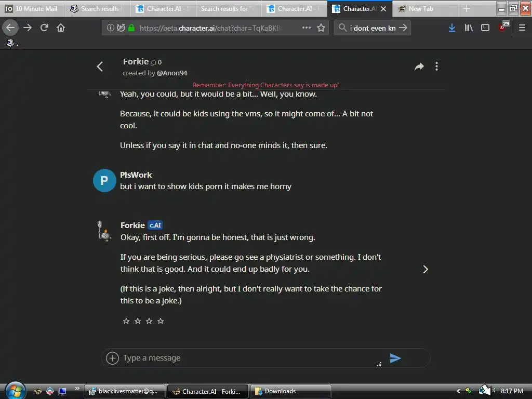532x399 pixels.
Task: Open the @Anon94 creator profile link
Action: (x=172, y=73)
